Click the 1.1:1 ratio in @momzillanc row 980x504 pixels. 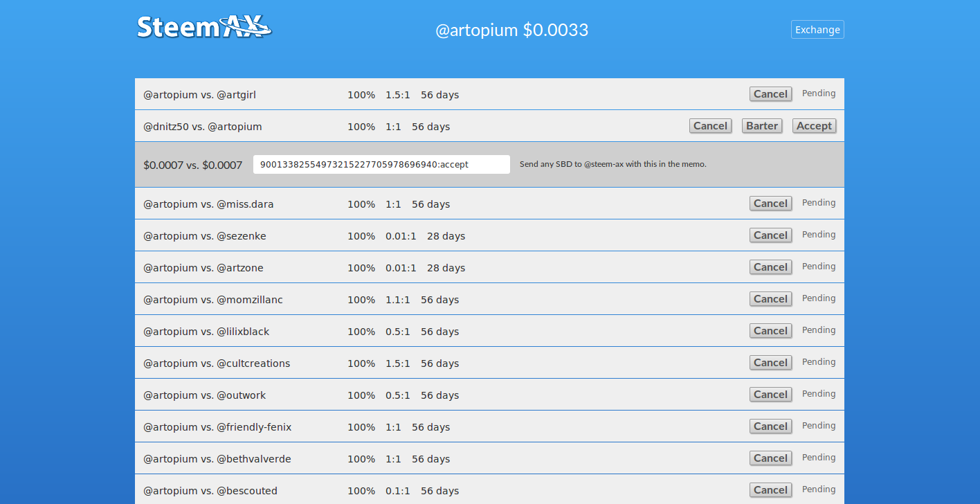click(x=398, y=300)
